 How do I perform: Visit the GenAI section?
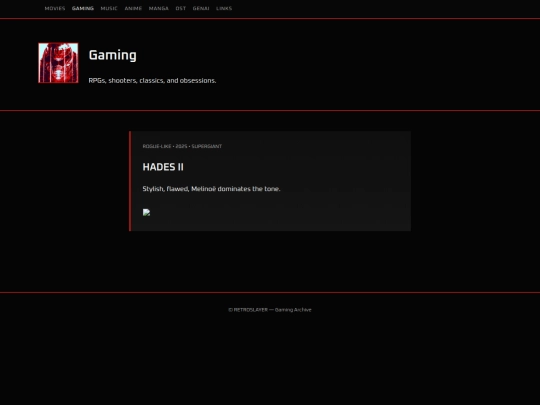point(201,8)
